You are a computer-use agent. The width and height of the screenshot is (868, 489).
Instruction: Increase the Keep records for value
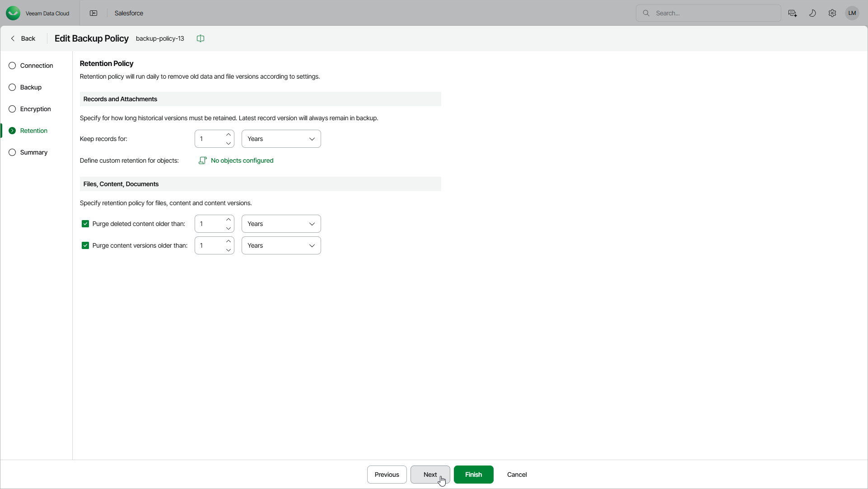click(x=229, y=135)
